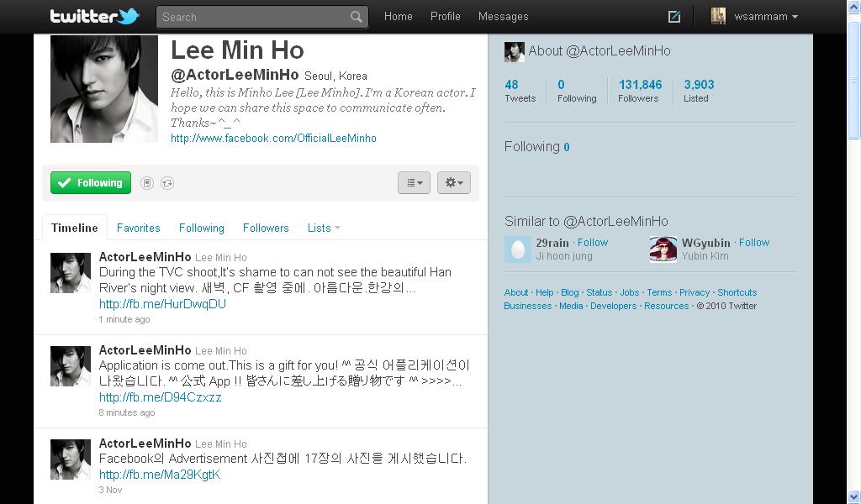
Task: Click WGyubin avatar image
Action: click(x=663, y=249)
